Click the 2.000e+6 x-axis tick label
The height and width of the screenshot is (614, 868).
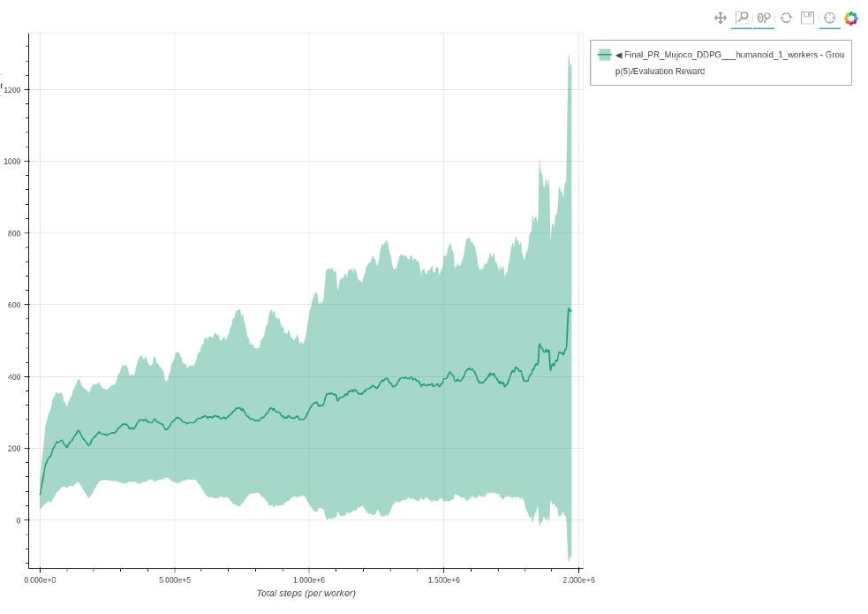pyautogui.click(x=577, y=580)
